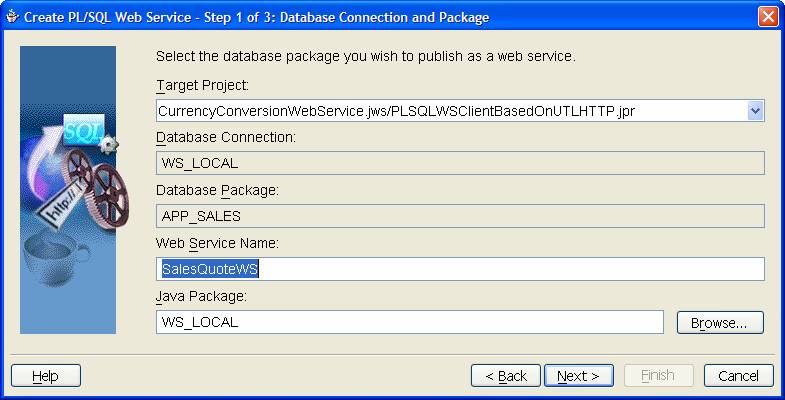The width and height of the screenshot is (785, 400).
Task: Proceed to step two with Next
Action: (x=579, y=376)
